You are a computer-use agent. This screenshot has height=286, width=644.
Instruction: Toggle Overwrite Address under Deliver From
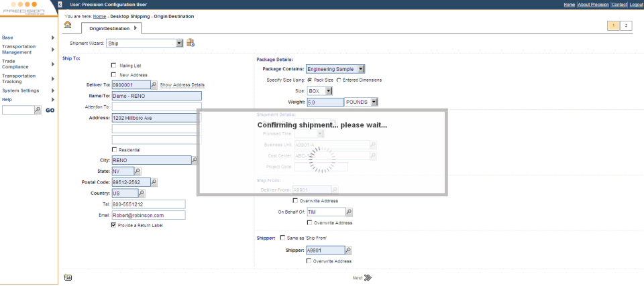[295, 201]
